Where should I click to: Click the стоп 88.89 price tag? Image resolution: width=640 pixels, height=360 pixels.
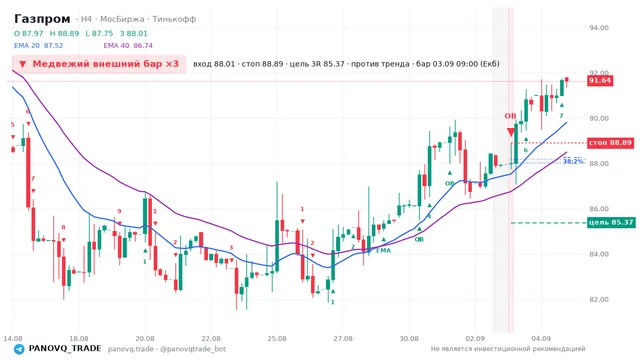(610, 143)
